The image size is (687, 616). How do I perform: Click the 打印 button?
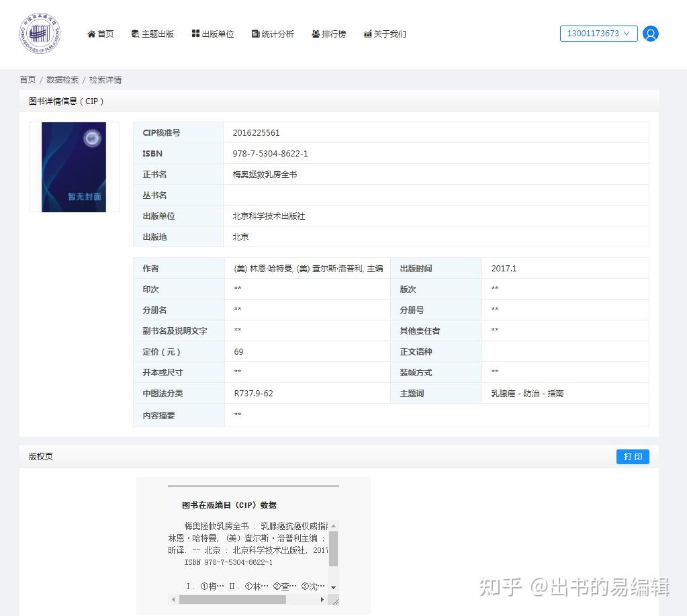pyautogui.click(x=632, y=457)
